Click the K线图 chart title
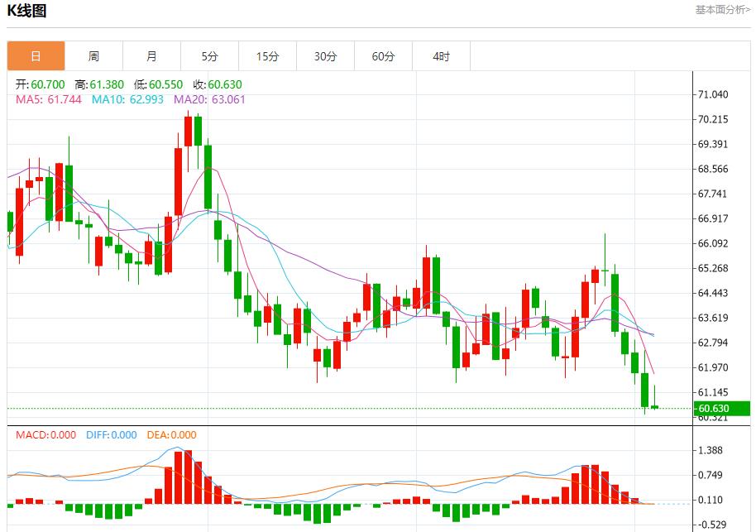 (29, 12)
